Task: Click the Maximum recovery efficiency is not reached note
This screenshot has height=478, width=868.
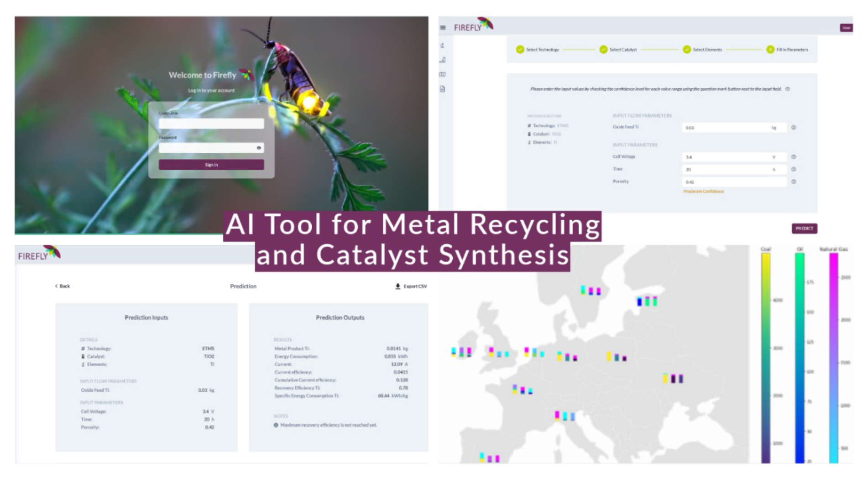Action: (x=329, y=425)
